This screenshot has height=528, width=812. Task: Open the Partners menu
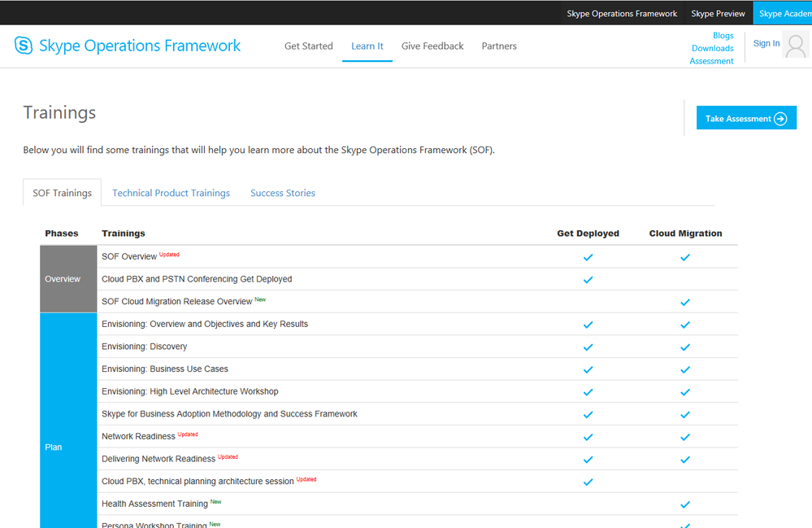click(499, 46)
